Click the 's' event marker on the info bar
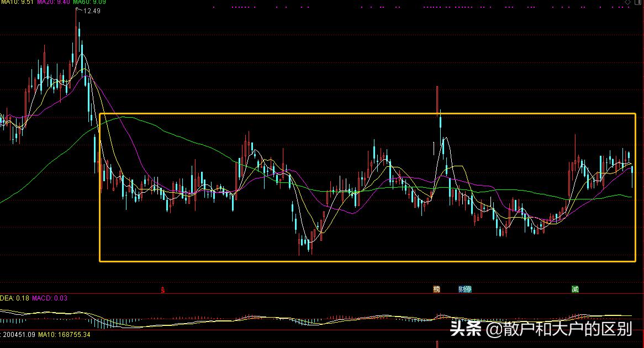Viewport: 644px width, 348px height. point(162,288)
